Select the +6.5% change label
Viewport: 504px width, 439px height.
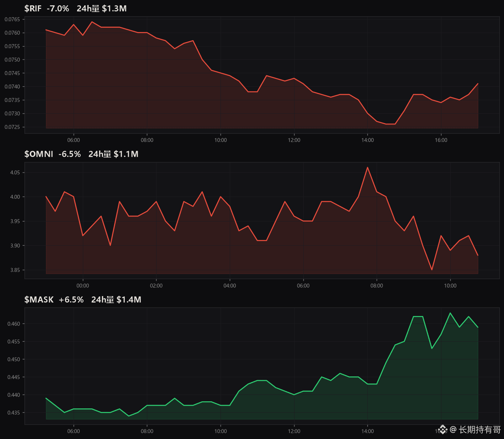click(71, 300)
